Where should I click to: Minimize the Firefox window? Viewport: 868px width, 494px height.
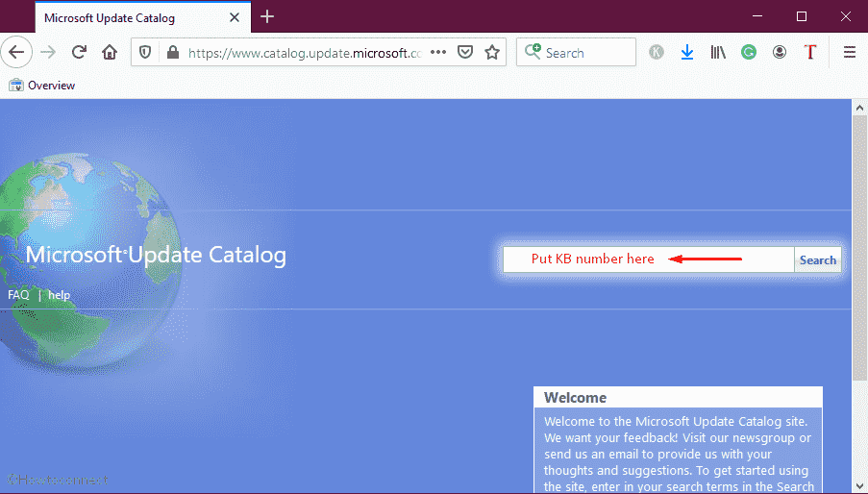(757, 16)
